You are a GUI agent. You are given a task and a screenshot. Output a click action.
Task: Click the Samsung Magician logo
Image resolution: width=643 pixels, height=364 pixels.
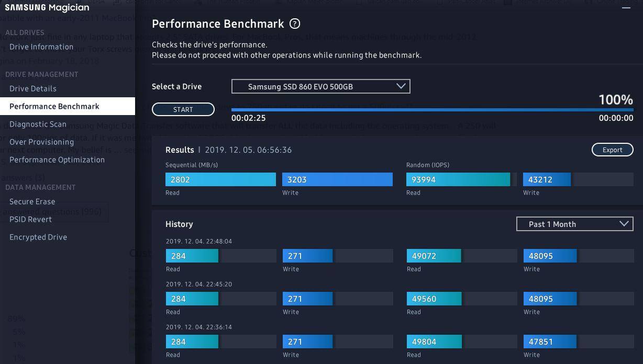47,7
